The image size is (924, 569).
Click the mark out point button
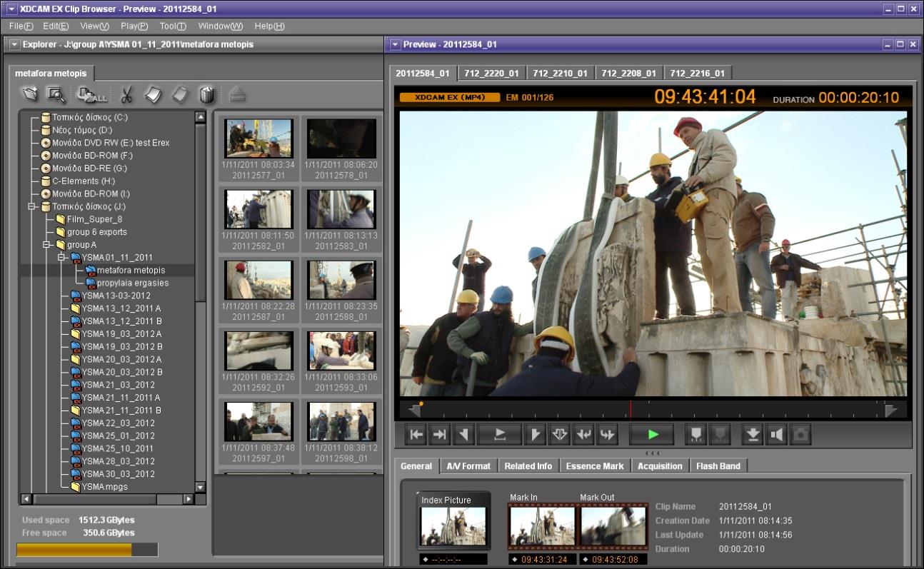tap(535, 434)
